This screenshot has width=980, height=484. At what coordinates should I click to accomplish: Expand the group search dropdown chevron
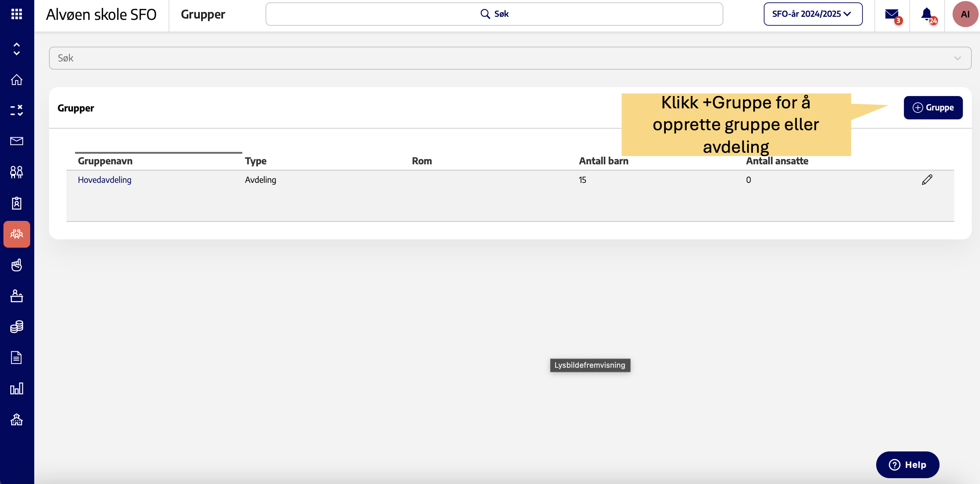957,58
